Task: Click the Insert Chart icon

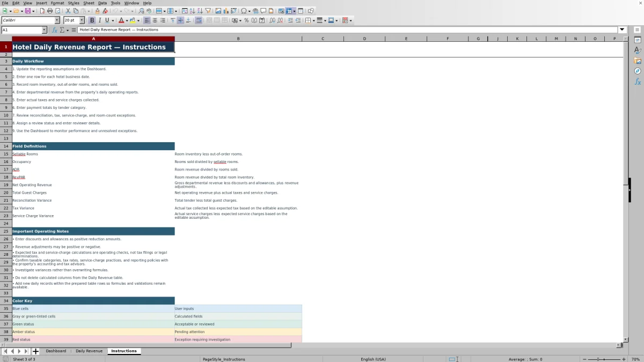Action: (225, 11)
